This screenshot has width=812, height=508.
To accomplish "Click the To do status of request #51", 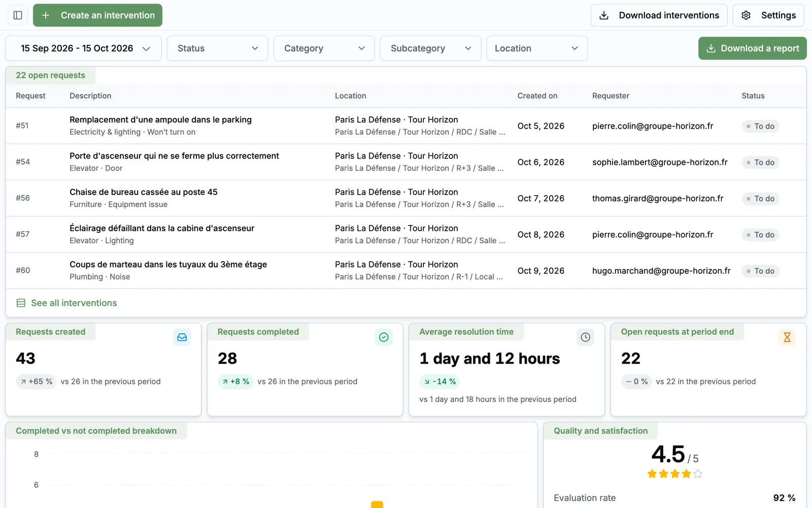I will pyautogui.click(x=760, y=126).
